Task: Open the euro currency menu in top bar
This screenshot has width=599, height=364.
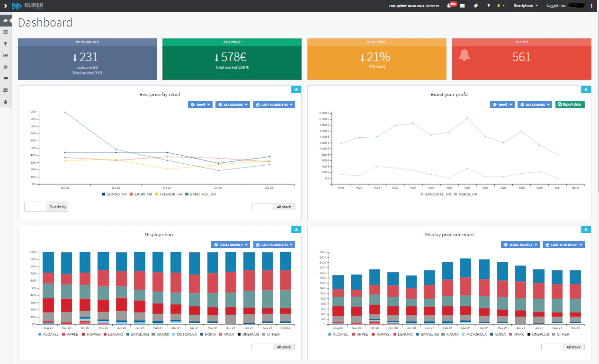Action: click(x=501, y=6)
